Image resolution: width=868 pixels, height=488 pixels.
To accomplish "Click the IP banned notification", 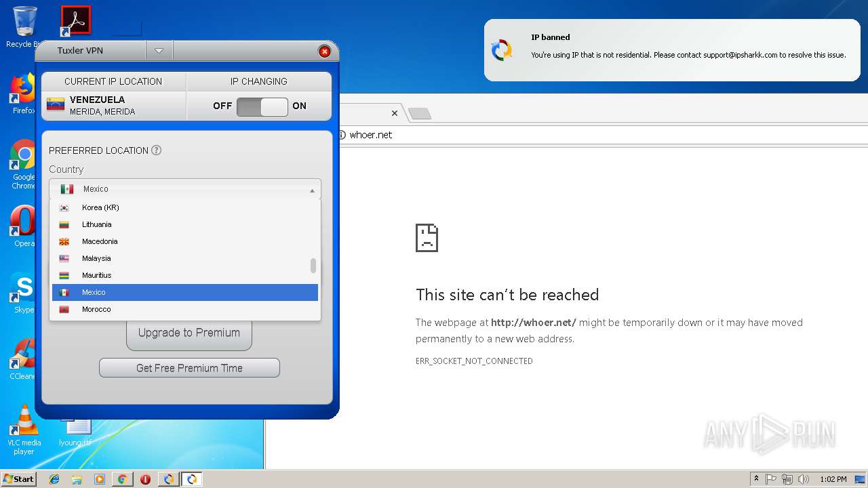I will (672, 50).
